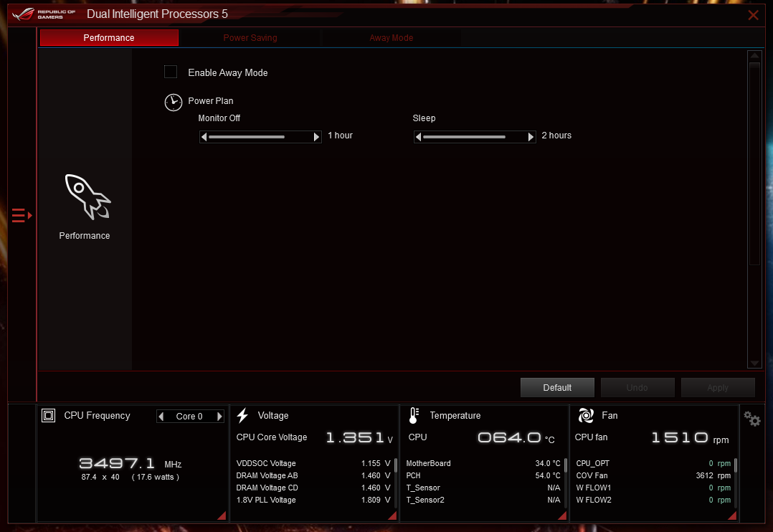The height and width of the screenshot is (532, 773).
Task: Click the Apply button
Action: (718, 388)
